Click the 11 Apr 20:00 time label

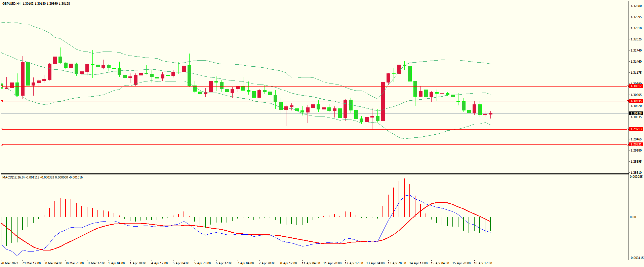(x=332, y=263)
